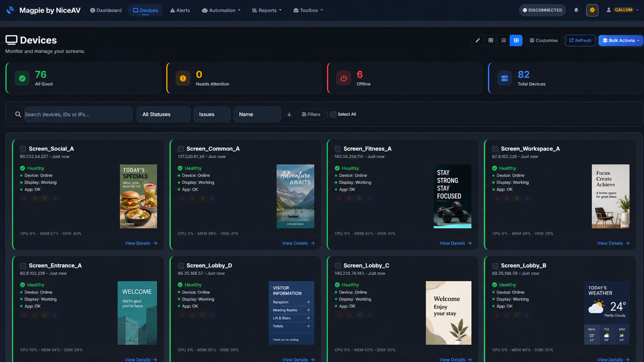Click the sort direction arrow icon
The height and width of the screenshot is (362, 644).
(289, 114)
